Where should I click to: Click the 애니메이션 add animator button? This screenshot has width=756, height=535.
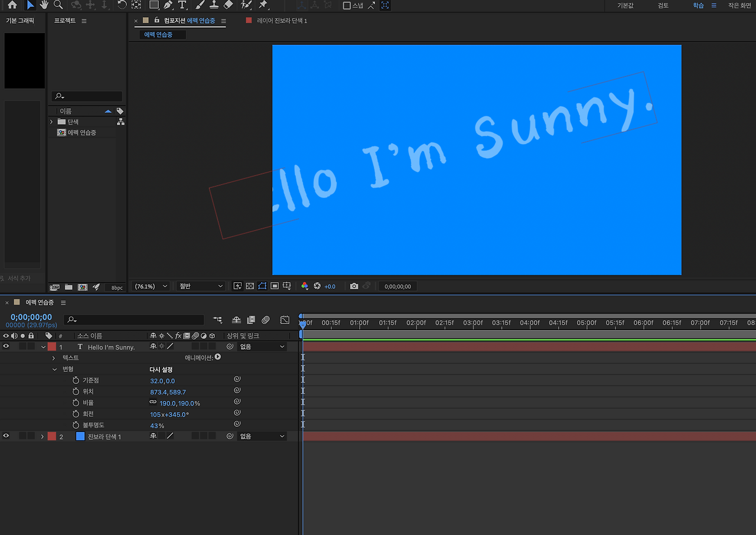coord(217,357)
